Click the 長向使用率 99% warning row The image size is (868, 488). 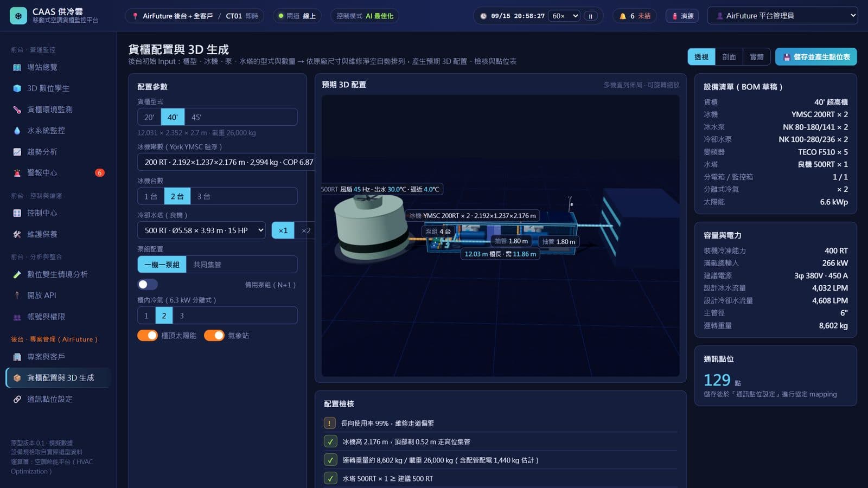500,423
